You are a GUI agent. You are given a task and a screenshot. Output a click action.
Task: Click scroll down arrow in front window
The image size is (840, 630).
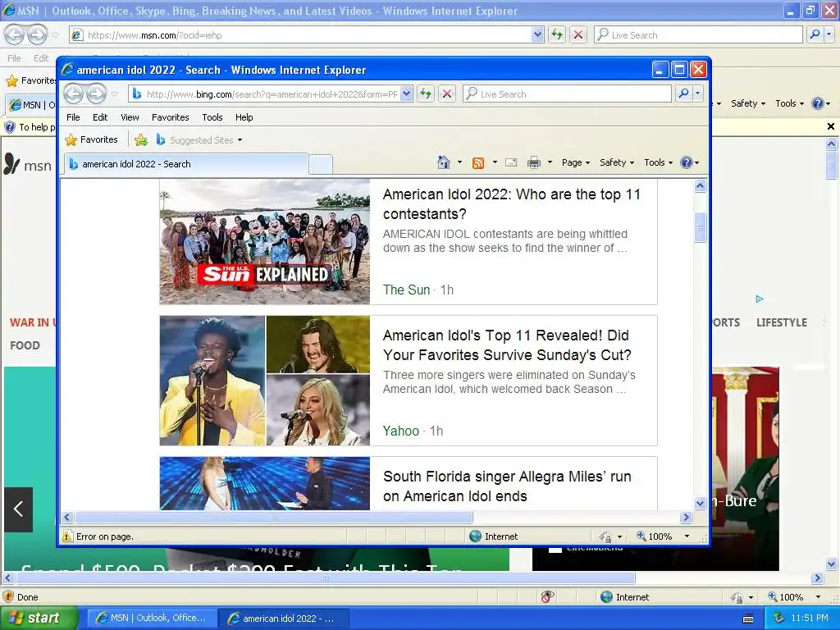[700, 503]
